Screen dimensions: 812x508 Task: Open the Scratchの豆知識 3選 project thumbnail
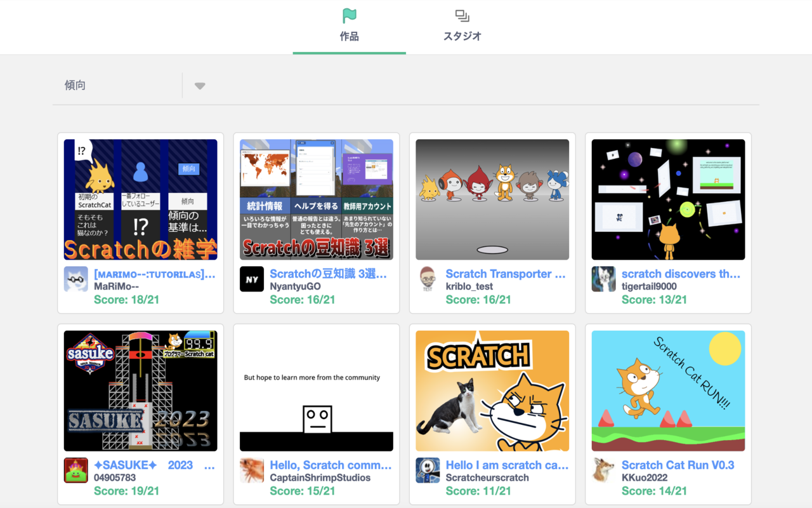coord(316,199)
